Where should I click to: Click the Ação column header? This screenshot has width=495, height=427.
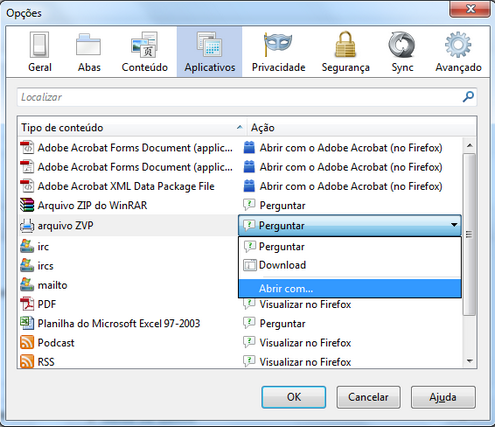pos(361,128)
